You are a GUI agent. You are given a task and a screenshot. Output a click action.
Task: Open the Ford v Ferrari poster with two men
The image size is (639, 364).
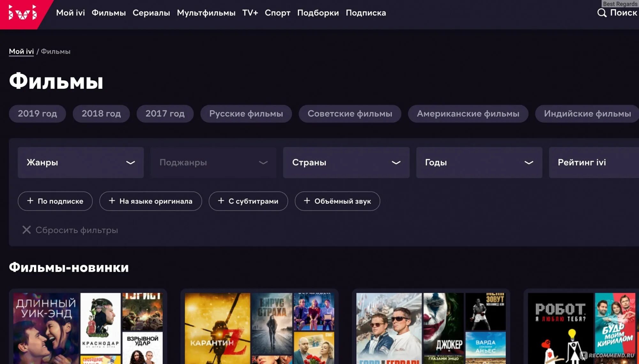pyautogui.click(x=389, y=328)
